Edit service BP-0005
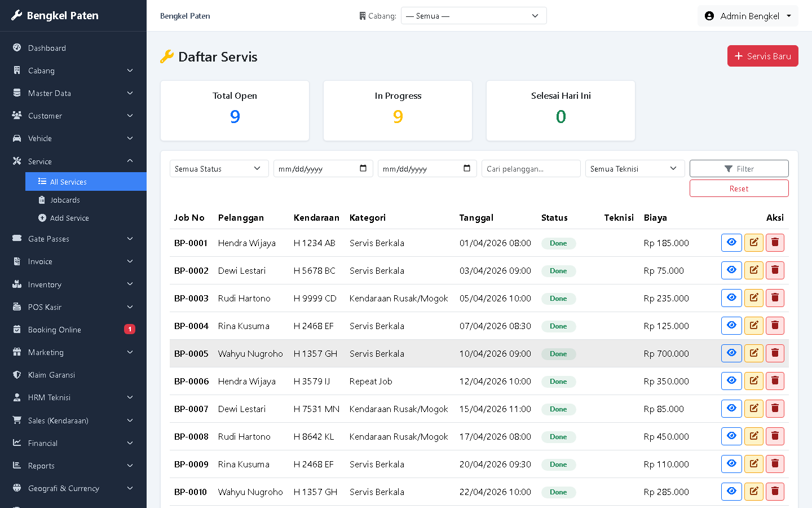 754,353
